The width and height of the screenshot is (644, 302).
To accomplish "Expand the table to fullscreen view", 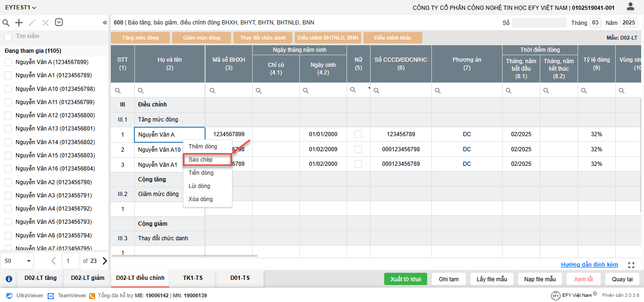I will tap(631, 265).
